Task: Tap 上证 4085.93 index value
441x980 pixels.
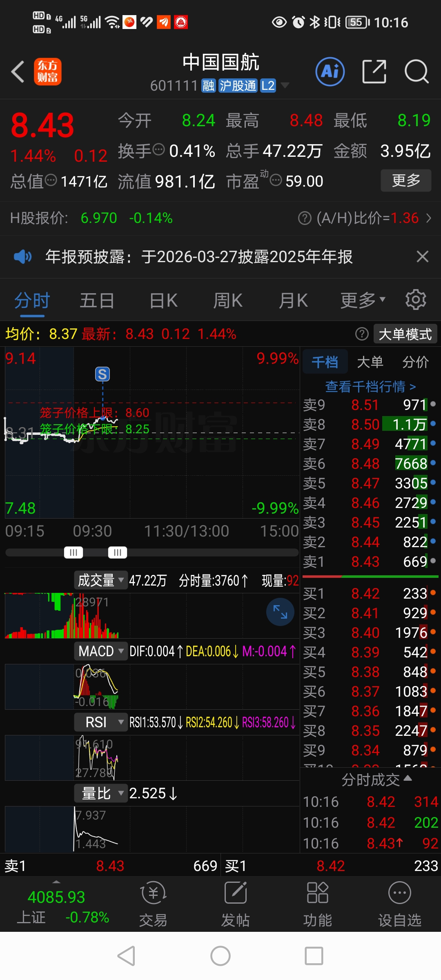Action: [56, 897]
